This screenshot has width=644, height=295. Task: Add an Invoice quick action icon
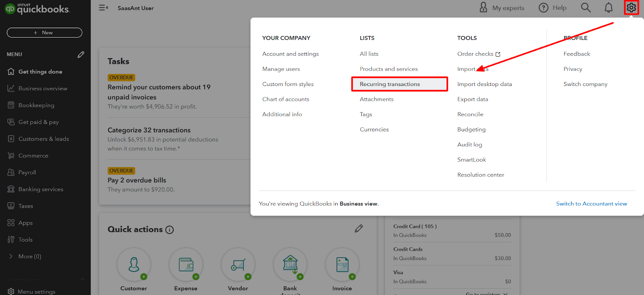[x=343, y=264]
